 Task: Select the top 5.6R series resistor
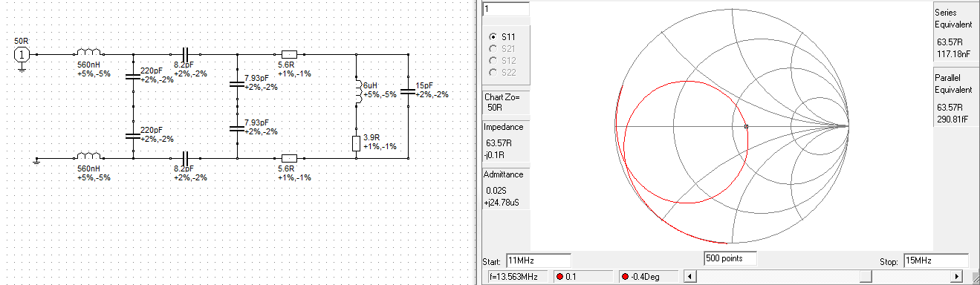click(289, 54)
